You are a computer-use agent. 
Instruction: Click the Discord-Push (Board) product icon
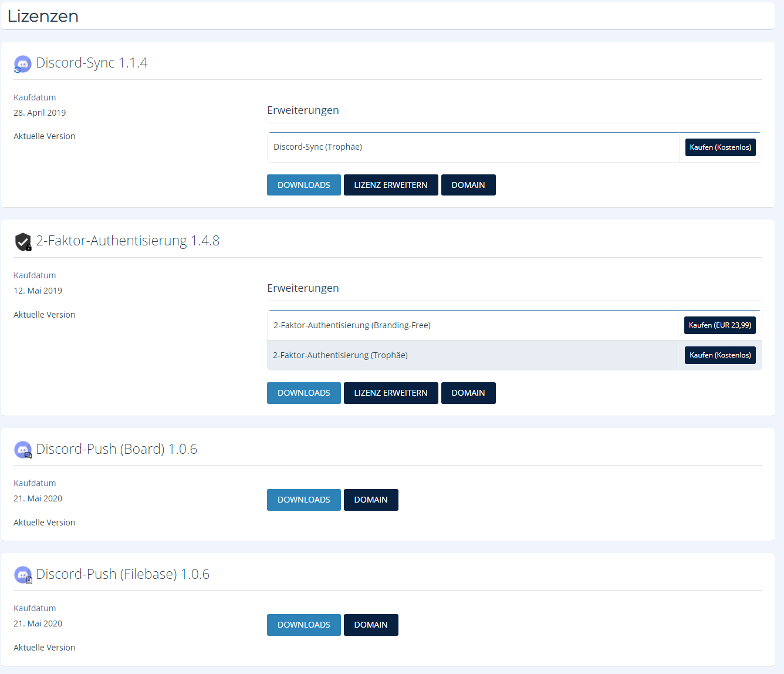pos(22,450)
